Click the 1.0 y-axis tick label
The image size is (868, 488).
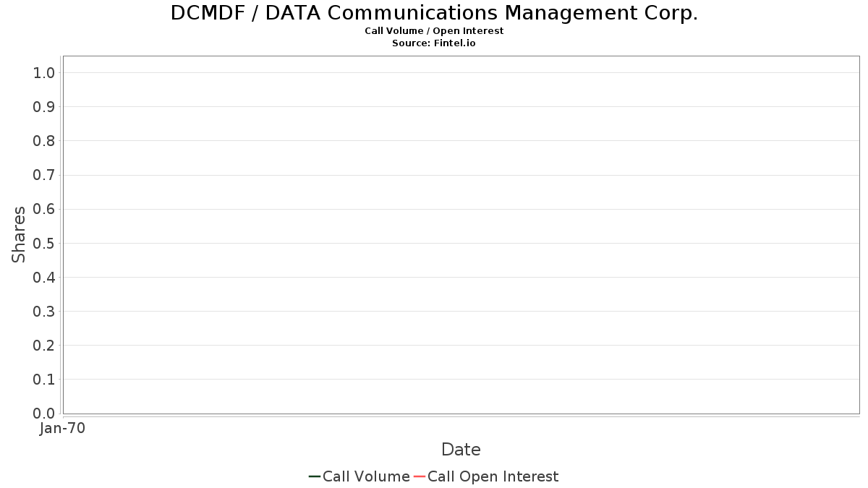(x=44, y=73)
